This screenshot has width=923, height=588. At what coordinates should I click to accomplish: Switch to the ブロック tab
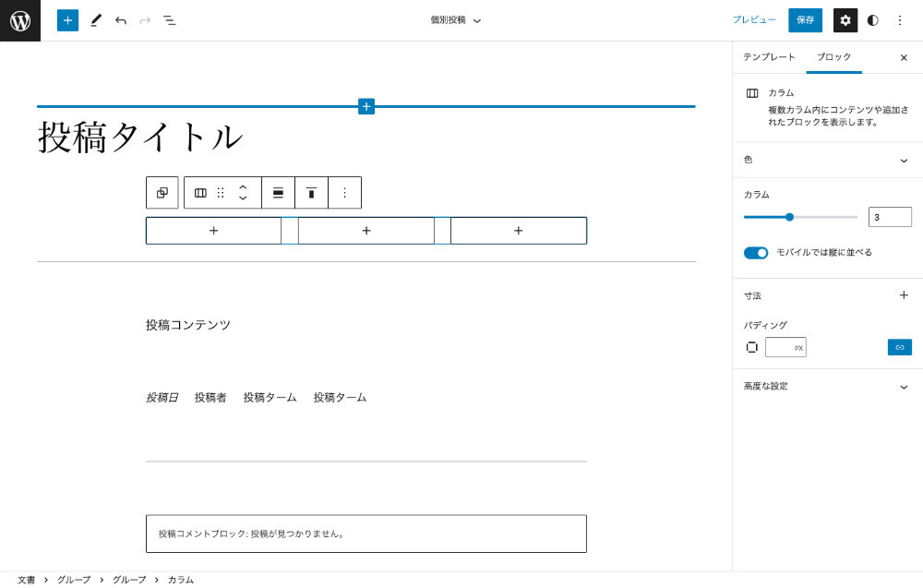click(x=833, y=57)
